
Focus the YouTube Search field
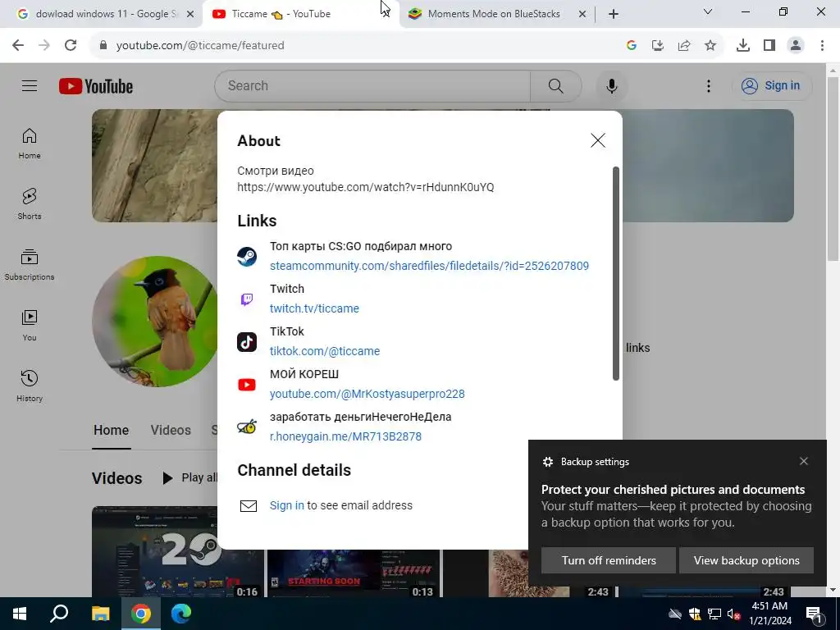pos(372,85)
